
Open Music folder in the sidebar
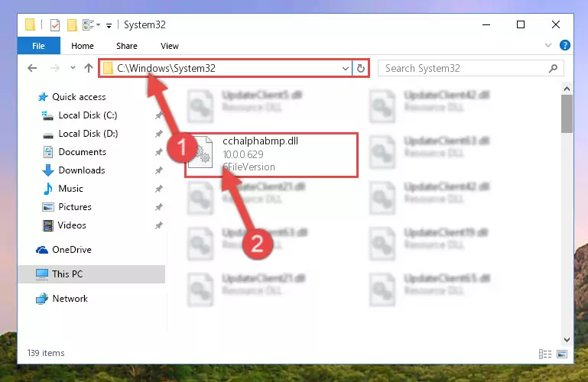[x=70, y=189]
